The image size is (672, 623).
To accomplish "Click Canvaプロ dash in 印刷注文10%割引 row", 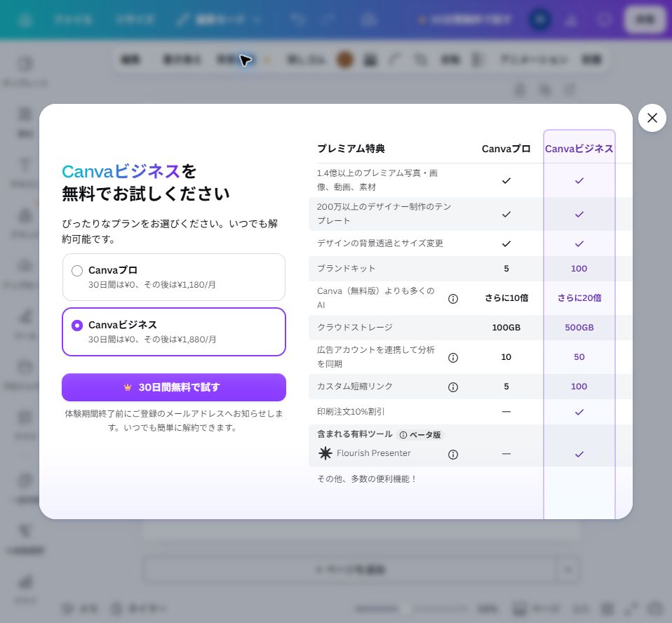I will tap(506, 412).
